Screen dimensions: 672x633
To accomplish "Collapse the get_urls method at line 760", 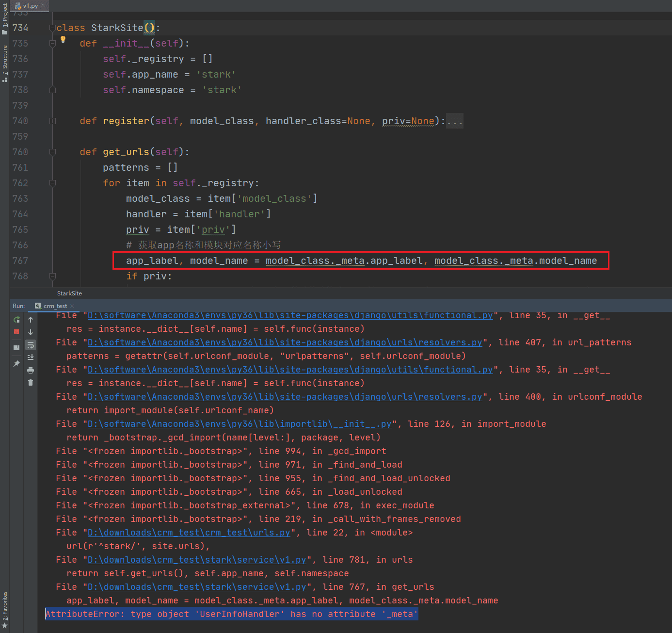I will pyautogui.click(x=52, y=152).
